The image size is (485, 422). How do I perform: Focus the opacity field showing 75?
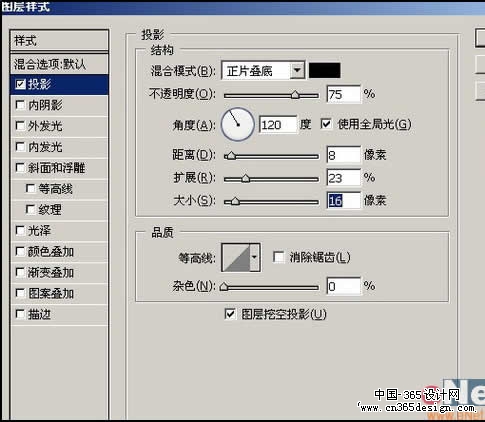[344, 94]
